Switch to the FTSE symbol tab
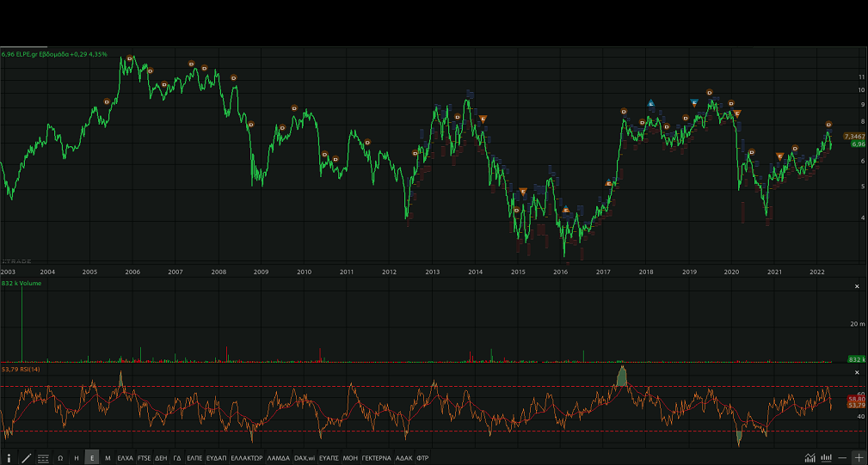 point(144,458)
